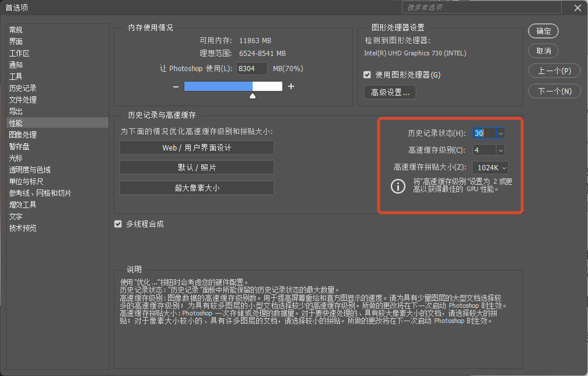The height and width of the screenshot is (376, 588).
Task: Click the 历史记录状态 value field showing 30
Action: coord(484,133)
